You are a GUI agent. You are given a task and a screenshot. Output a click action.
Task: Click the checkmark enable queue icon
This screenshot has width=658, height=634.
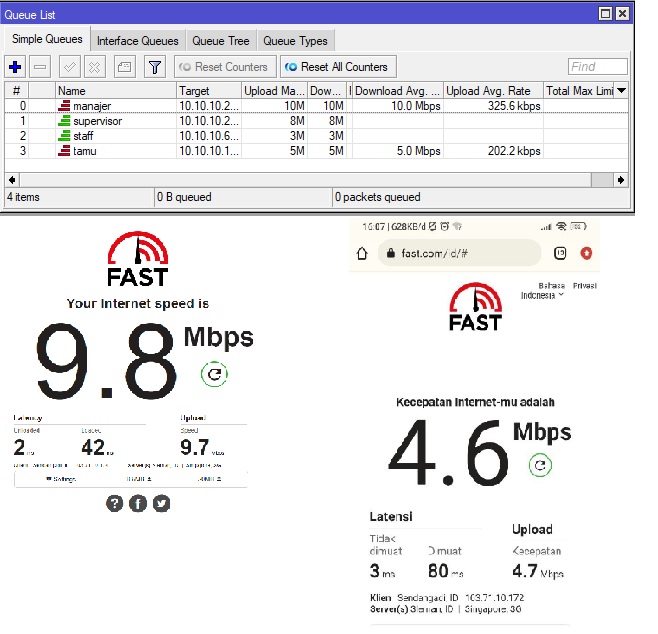[x=70, y=67]
